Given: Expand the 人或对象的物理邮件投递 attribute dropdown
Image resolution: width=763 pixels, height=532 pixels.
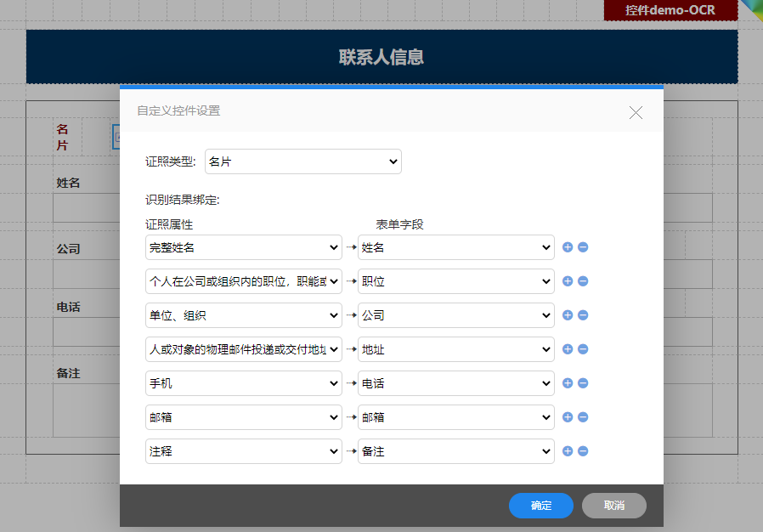Looking at the screenshot, I should click(x=244, y=349).
